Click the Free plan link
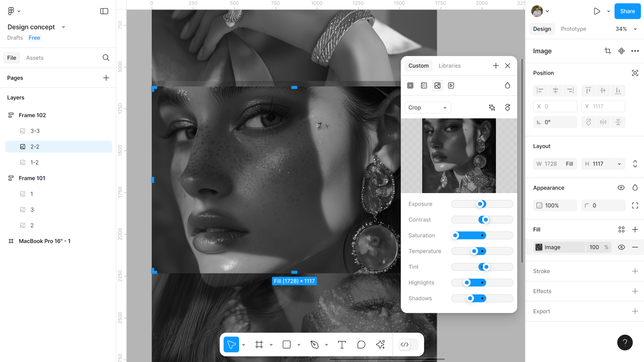Viewport: 644px width, 362px height. pyautogui.click(x=34, y=38)
